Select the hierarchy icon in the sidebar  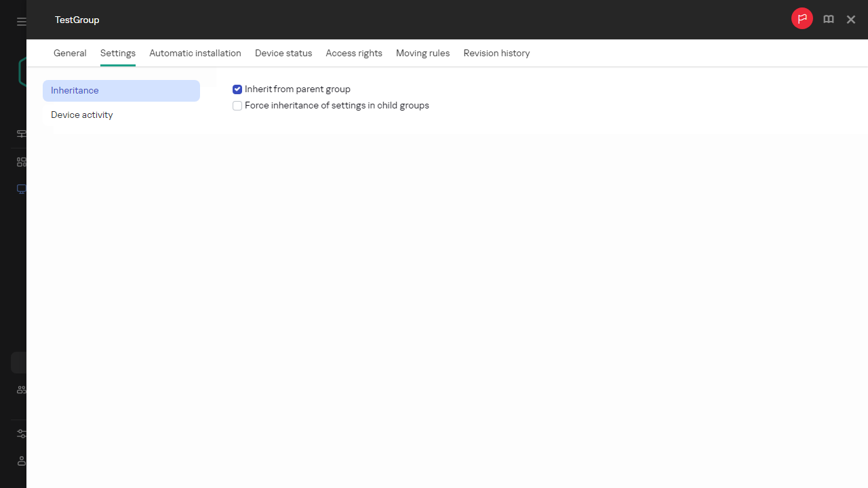pyautogui.click(x=22, y=134)
